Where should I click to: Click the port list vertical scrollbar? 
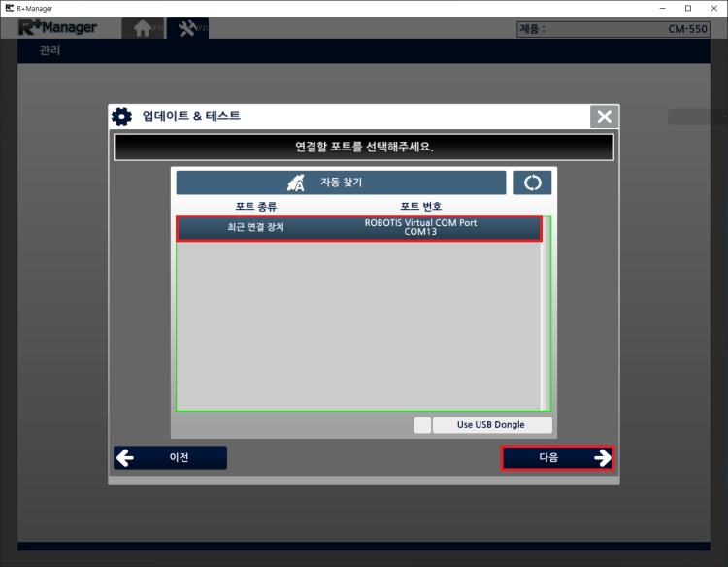coord(545,311)
